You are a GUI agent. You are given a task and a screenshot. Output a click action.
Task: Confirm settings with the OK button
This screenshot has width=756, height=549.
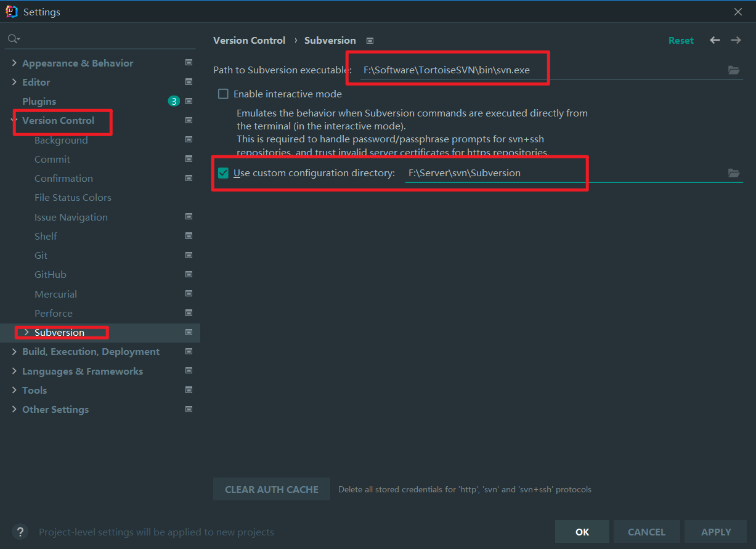pos(582,532)
